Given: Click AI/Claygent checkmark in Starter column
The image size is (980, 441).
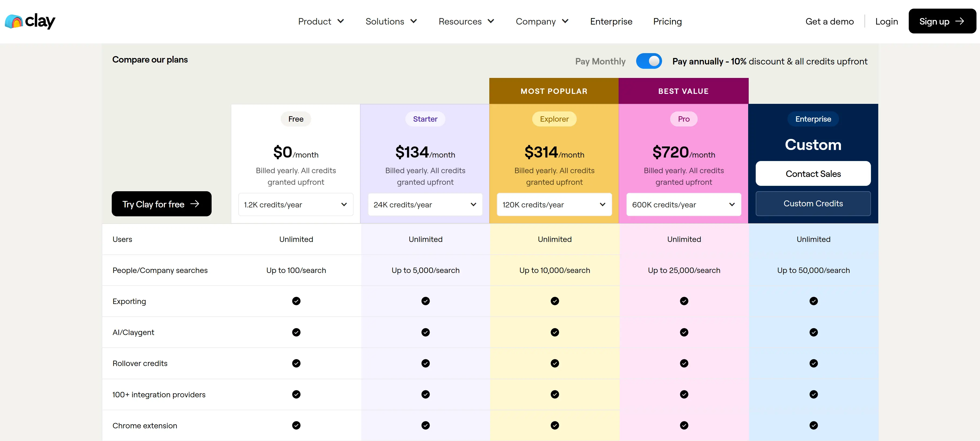Looking at the screenshot, I should (425, 332).
